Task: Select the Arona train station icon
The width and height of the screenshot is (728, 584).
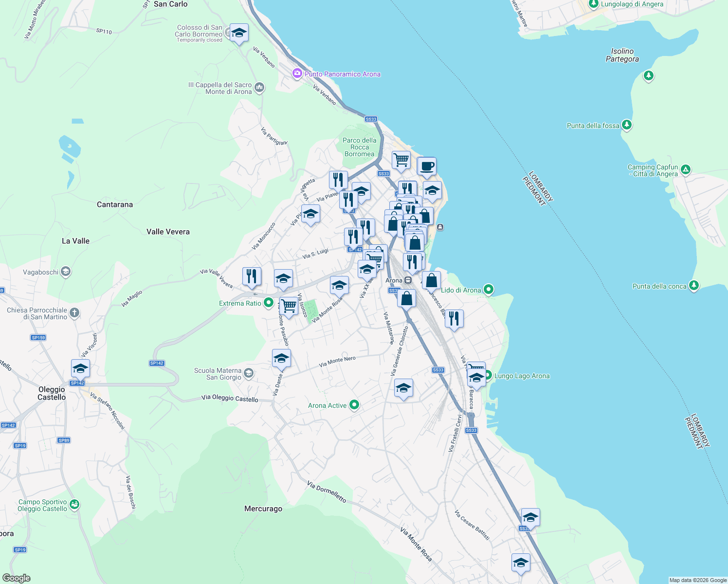Action: [x=408, y=280]
